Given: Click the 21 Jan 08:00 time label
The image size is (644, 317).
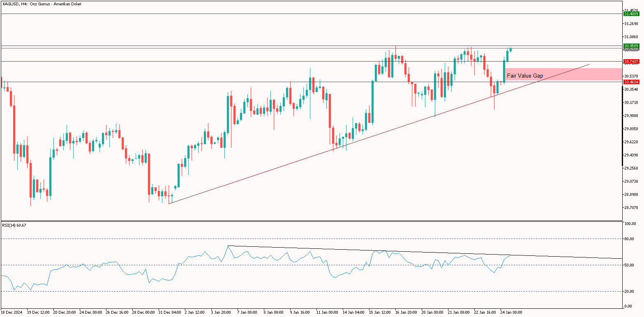Looking at the screenshot, I should [x=459, y=312].
